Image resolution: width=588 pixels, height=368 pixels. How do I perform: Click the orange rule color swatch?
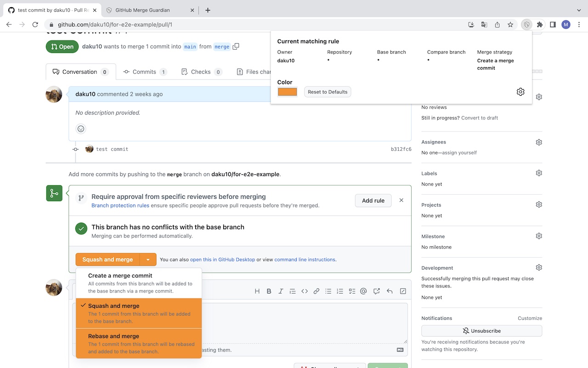pyautogui.click(x=287, y=92)
